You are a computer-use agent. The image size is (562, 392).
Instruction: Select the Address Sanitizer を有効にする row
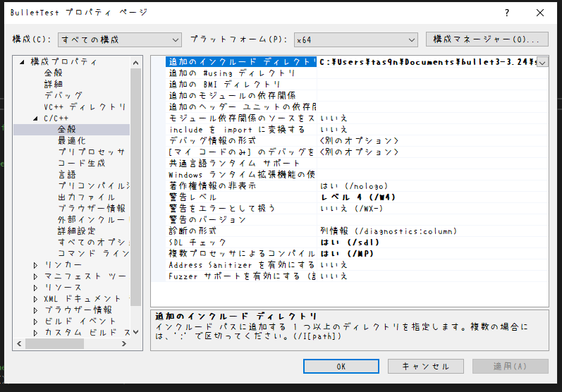tap(357, 265)
